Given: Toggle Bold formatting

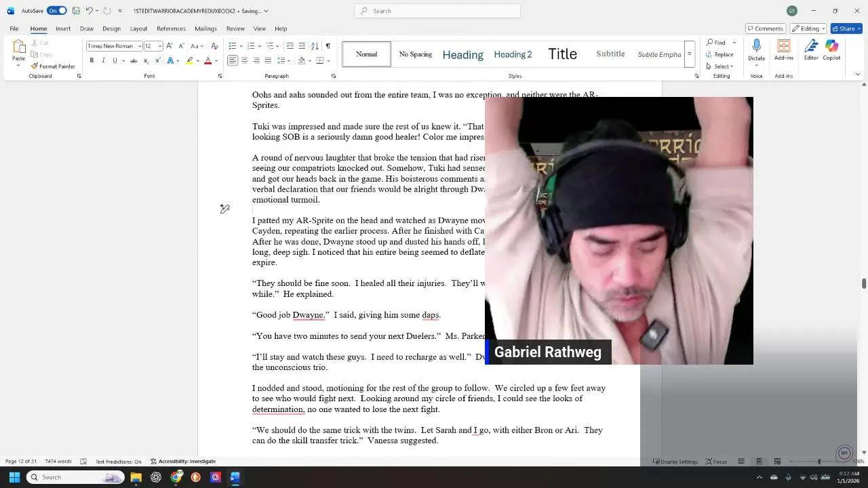Looking at the screenshot, I should [92, 60].
